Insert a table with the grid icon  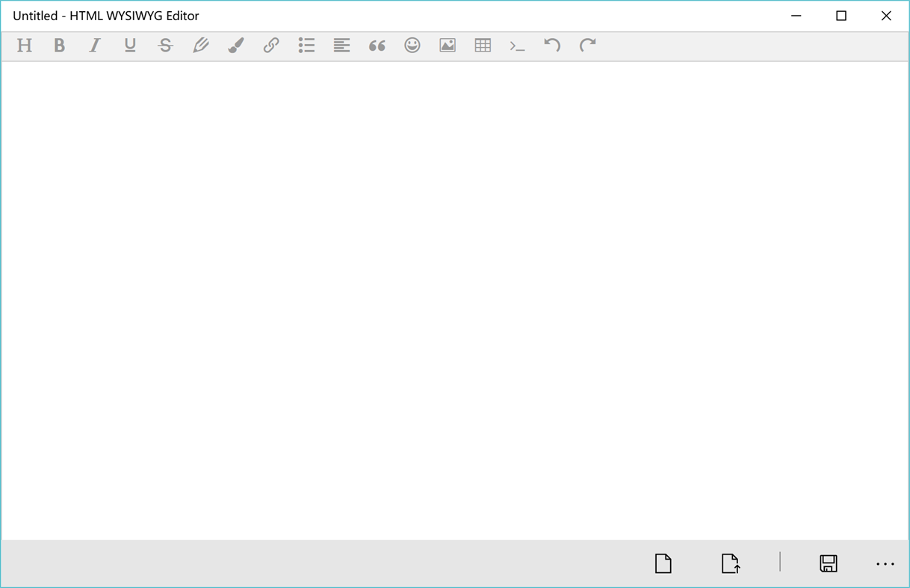[x=482, y=46]
